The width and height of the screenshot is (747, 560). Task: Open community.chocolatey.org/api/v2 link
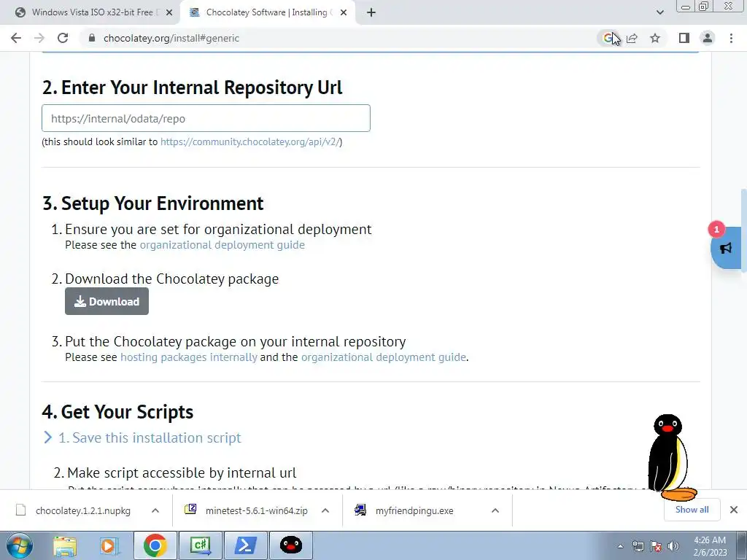click(249, 142)
